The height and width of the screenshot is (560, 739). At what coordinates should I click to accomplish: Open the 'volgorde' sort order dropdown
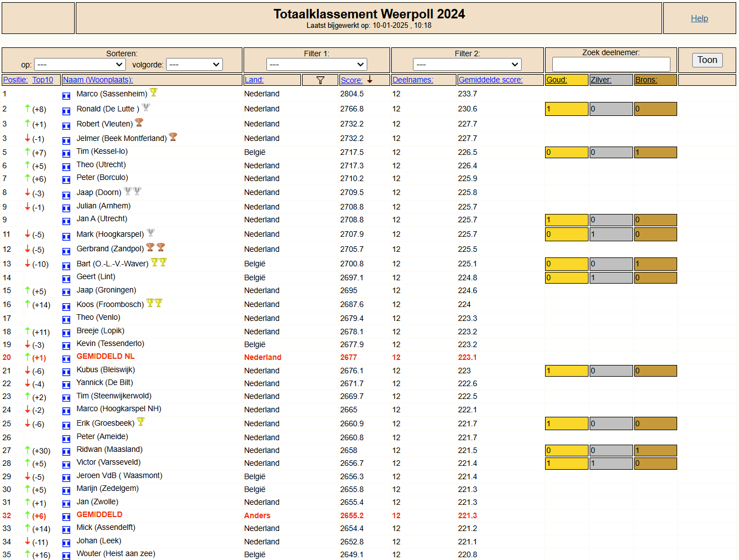tap(195, 65)
